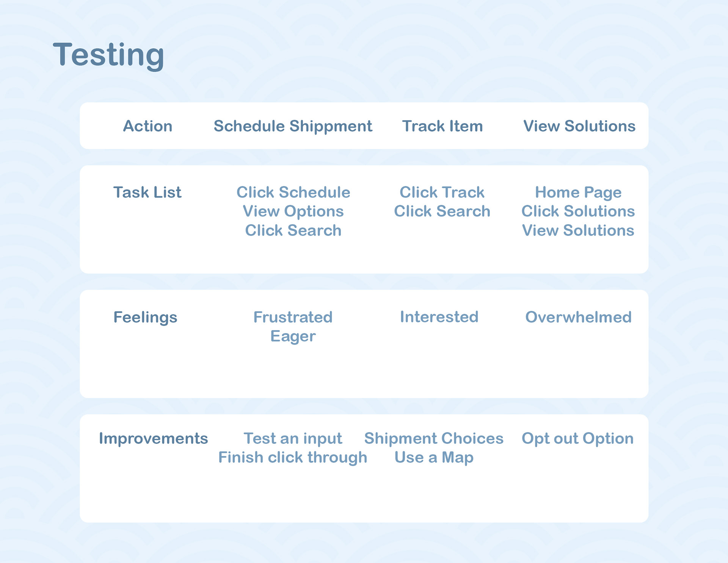Click the Improvements row label
This screenshot has height=563, width=728.
click(x=153, y=439)
